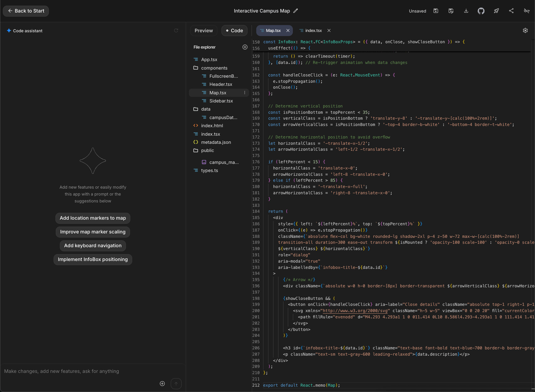Click the Unsaved status label
Image resolution: width=535 pixels, height=392 pixels.
tap(418, 11)
